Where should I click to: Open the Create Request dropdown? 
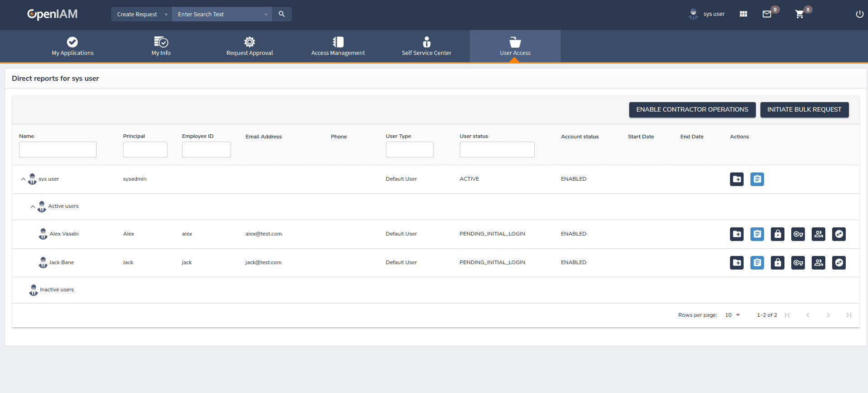point(142,14)
